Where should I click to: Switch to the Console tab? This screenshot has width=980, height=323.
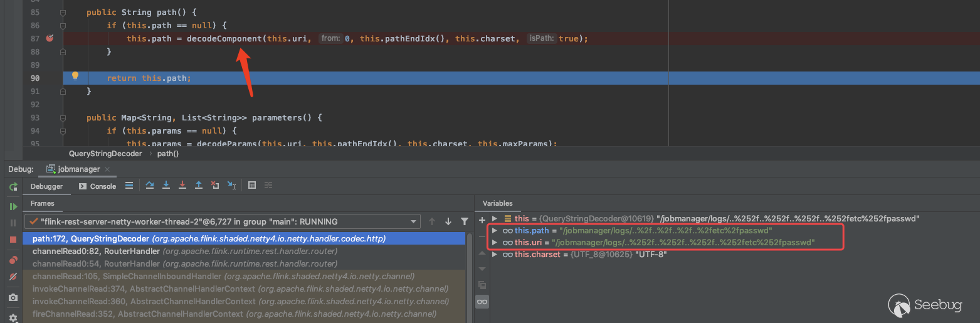coord(97,186)
